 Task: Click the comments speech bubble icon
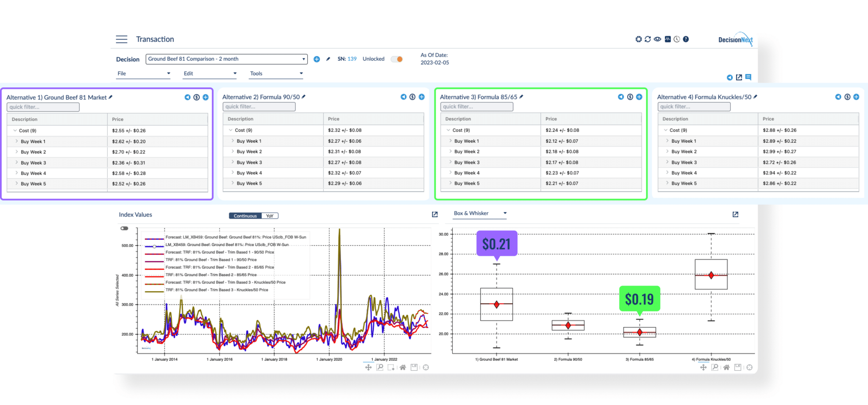(748, 77)
